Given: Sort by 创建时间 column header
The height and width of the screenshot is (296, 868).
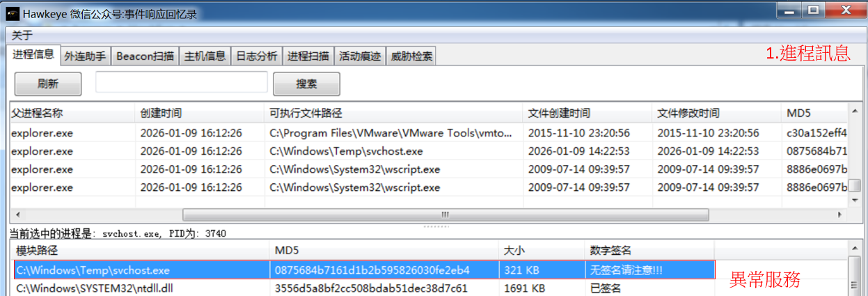Looking at the screenshot, I should [x=199, y=113].
